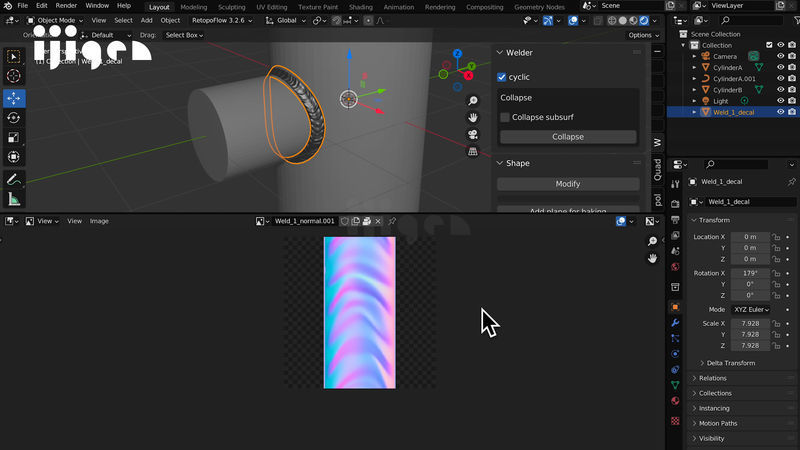Click the image editor zoom magnifier icon
Viewport: 800px width, 450px height.
652,241
